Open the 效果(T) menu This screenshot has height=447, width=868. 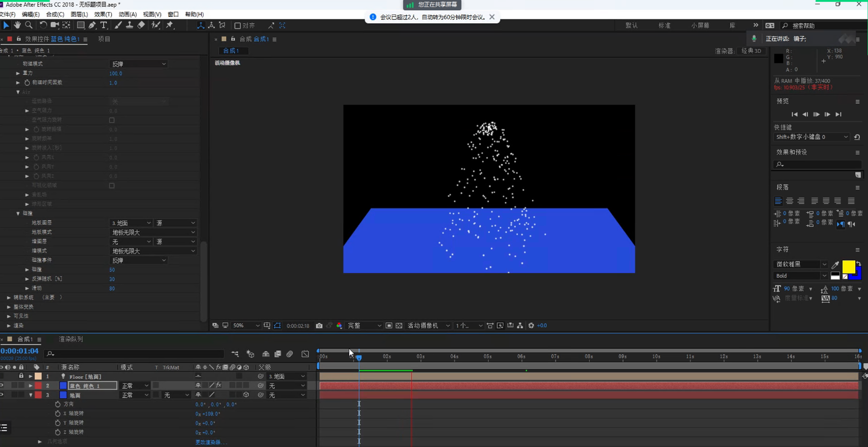(103, 14)
